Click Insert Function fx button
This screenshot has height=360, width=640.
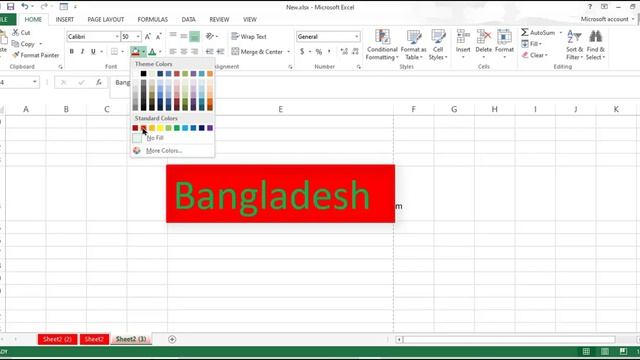pyautogui.click(x=99, y=82)
